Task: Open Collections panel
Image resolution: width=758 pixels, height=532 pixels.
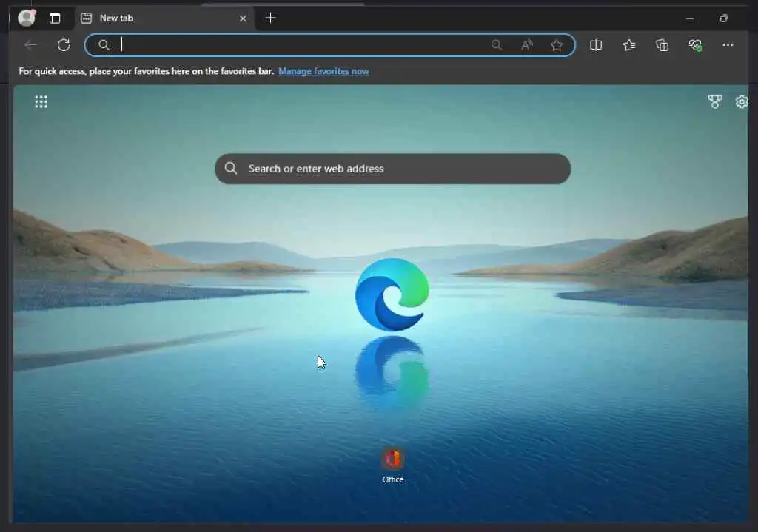Action: pos(662,45)
